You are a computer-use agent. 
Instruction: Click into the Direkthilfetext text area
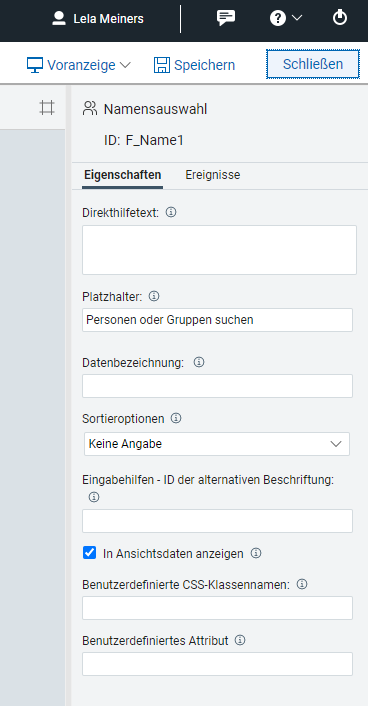219,250
